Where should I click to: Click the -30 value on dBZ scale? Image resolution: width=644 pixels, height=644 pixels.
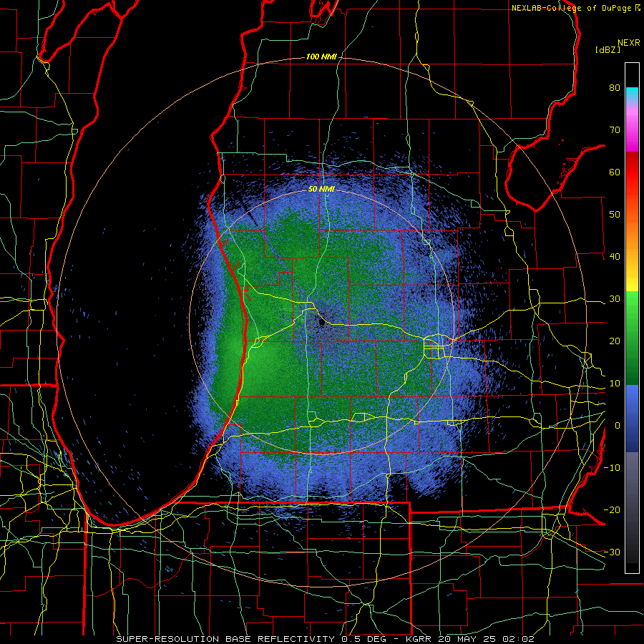pyautogui.click(x=612, y=552)
